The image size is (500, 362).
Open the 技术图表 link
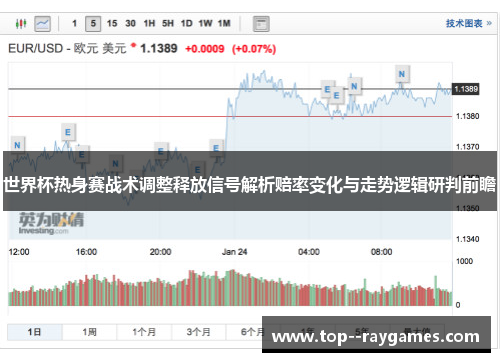click(x=469, y=23)
